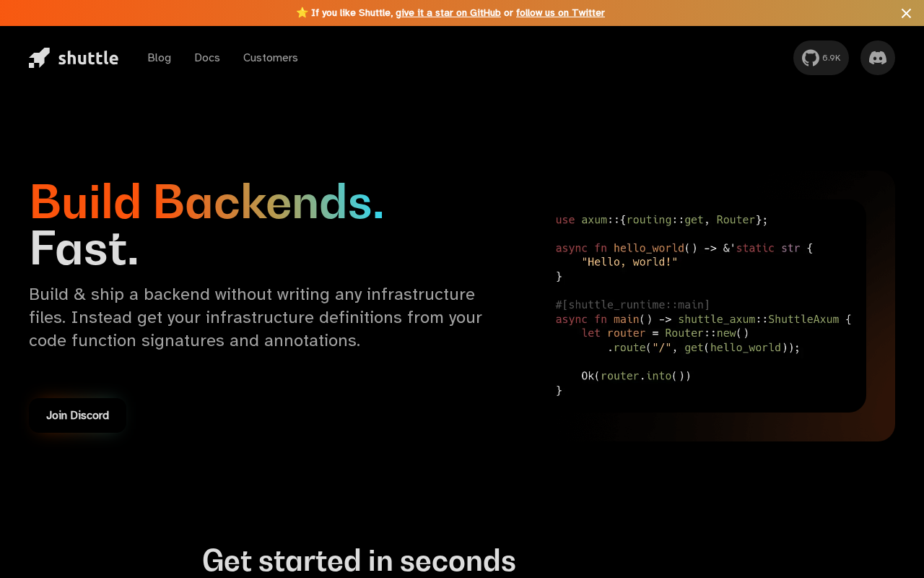Select 'Build Backends.' headline text
Screen dimensions: 924x578
206,202
